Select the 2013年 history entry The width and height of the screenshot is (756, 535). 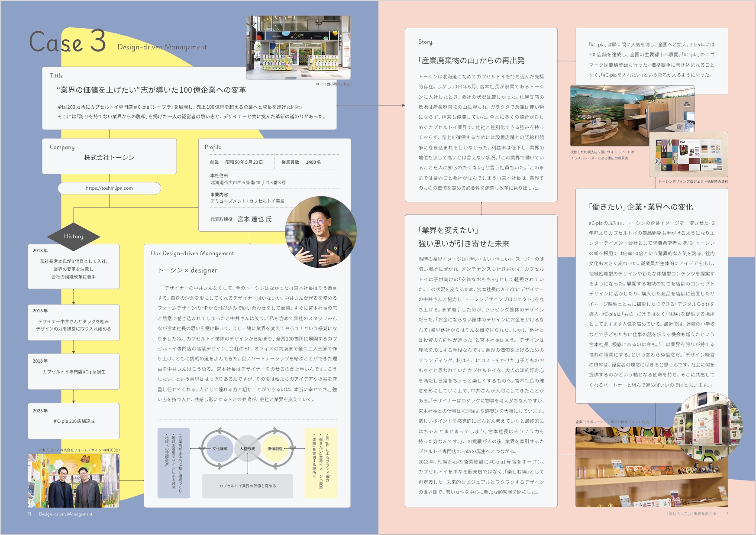74,266
